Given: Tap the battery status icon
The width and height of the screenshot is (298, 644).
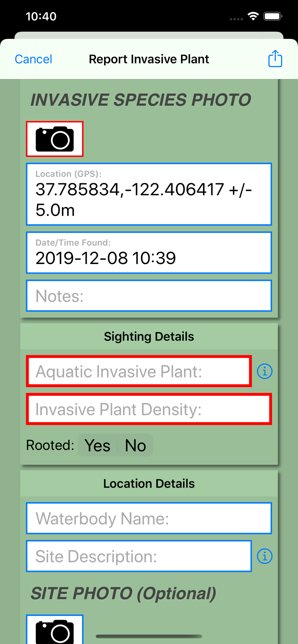Looking at the screenshot, I should pyautogui.click(x=273, y=16).
